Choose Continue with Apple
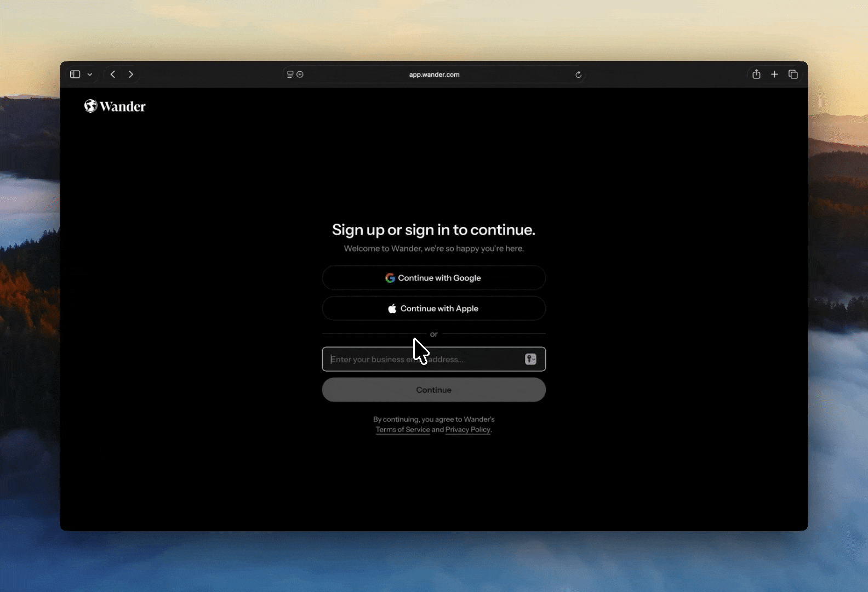The image size is (868, 592). tap(434, 309)
